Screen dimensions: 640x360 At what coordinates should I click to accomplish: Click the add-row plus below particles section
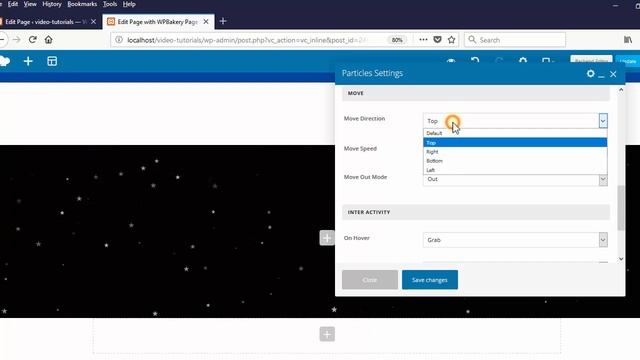(x=327, y=334)
